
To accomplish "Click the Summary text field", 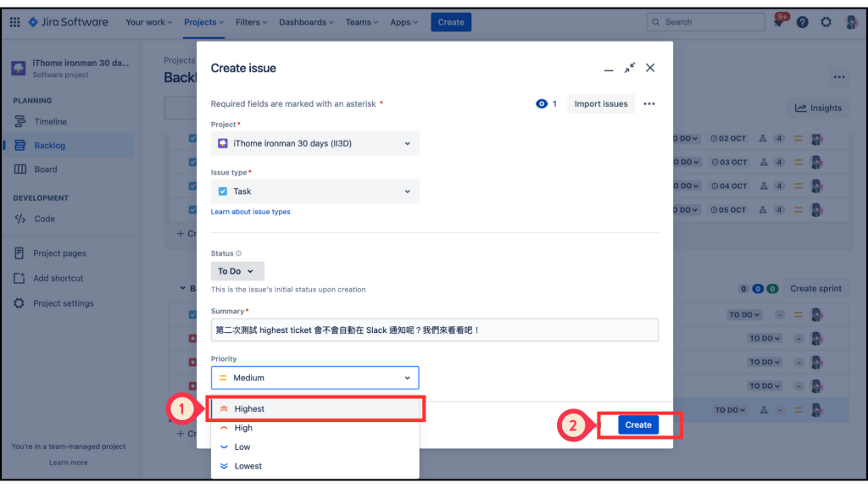I will tap(435, 330).
